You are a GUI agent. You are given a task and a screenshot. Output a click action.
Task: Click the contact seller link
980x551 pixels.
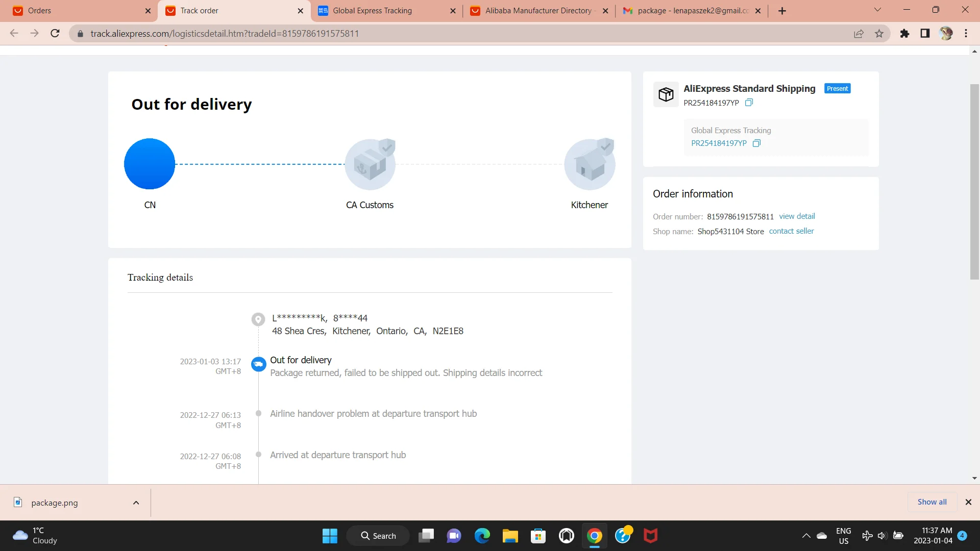point(791,231)
